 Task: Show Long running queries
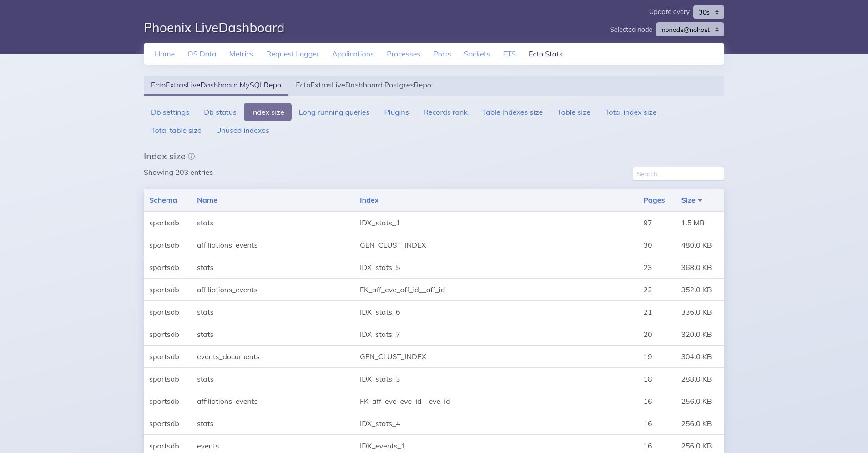334,112
